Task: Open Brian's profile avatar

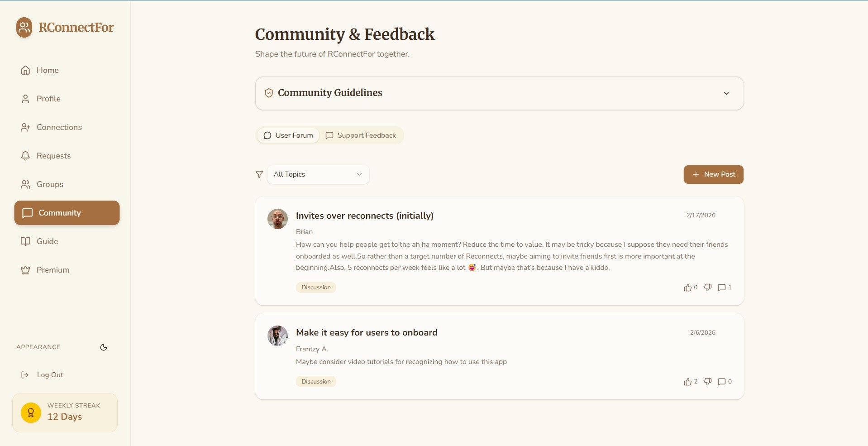Action: coord(277,219)
